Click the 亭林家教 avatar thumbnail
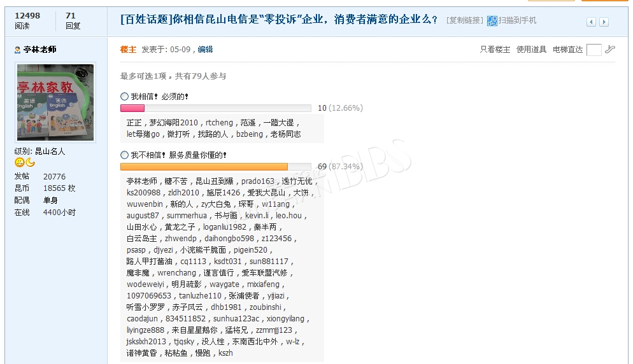 55,102
